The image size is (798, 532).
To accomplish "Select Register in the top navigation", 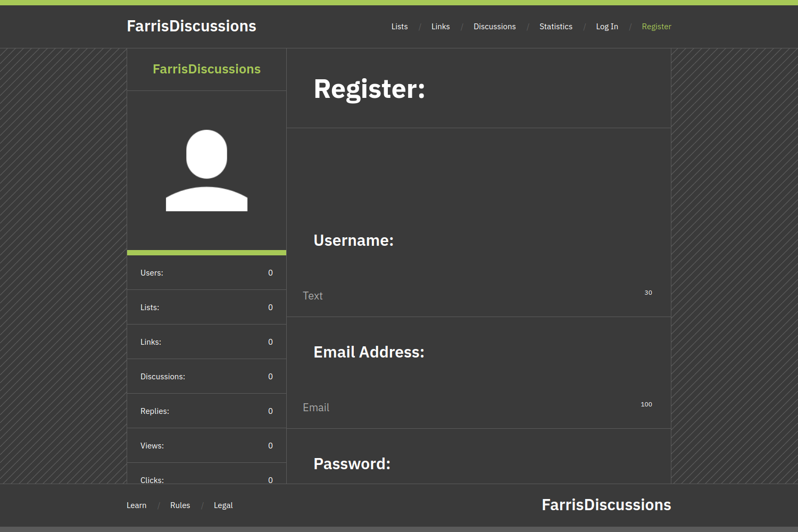I will pos(656,27).
